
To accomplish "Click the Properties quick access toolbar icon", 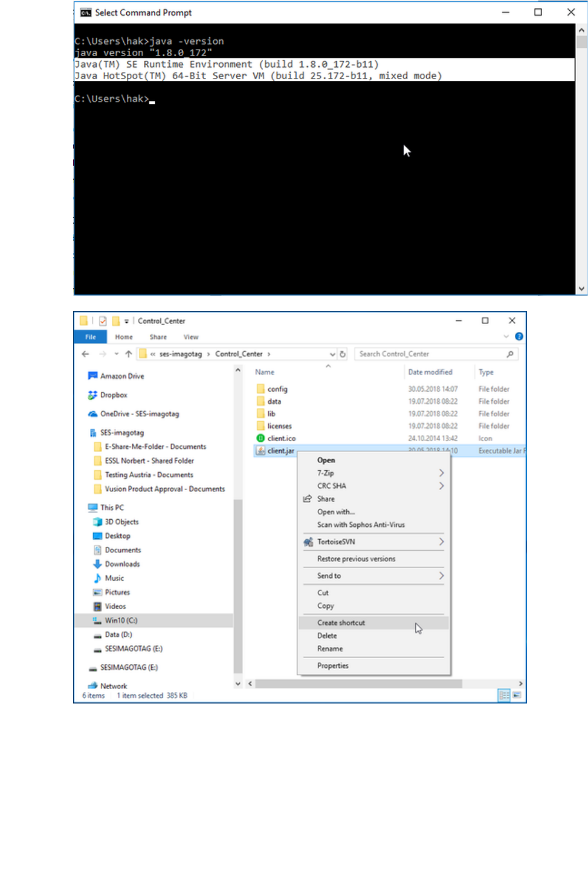I will 103,321.
